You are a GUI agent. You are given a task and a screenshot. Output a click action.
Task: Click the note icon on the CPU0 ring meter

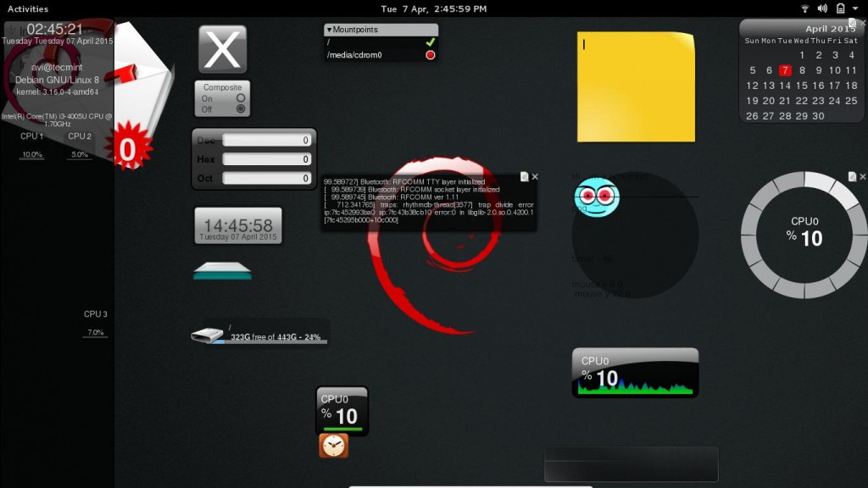coord(850,176)
